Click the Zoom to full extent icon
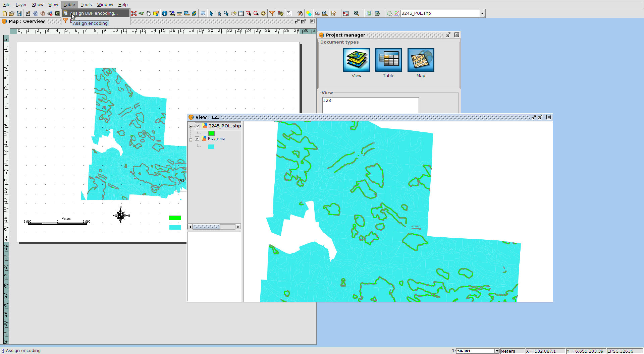This screenshot has height=354, width=644. (134, 13)
